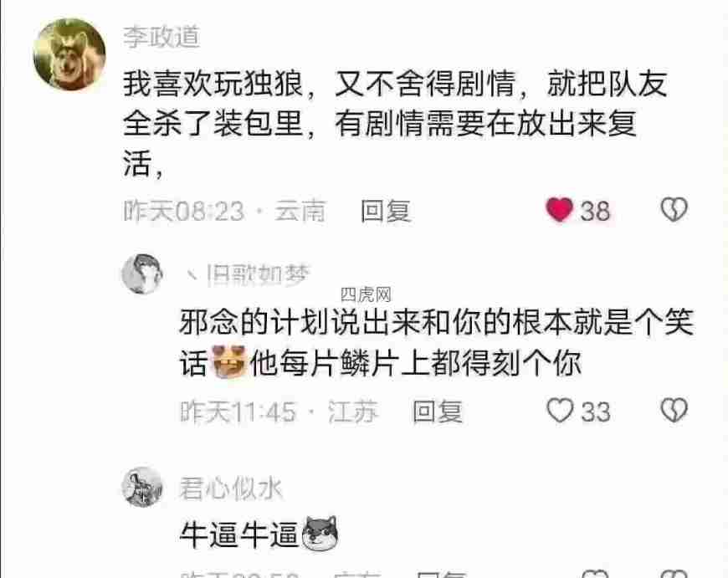This screenshot has width=728, height=578.
Task: Like 旧歌如梦's reply with heart icon
Action: [560, 411]
